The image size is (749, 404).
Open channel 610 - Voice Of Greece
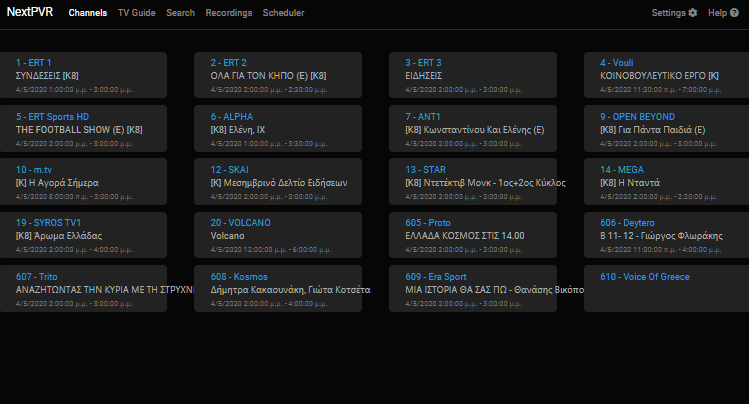pyautogui.click(x=645, y=276)
